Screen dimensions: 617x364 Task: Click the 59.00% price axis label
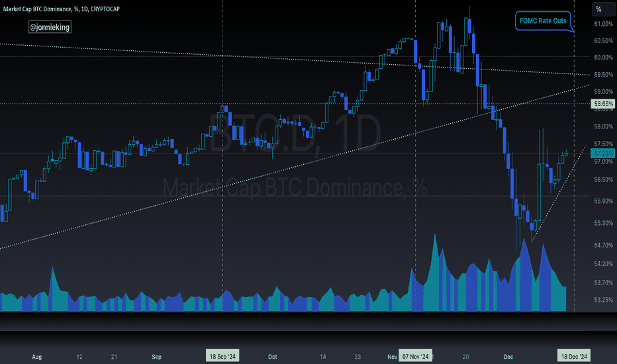(603, 91)
